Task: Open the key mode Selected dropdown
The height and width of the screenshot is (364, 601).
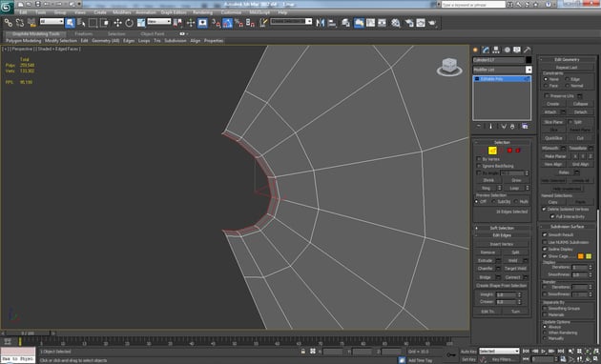Action: (499, 351)
